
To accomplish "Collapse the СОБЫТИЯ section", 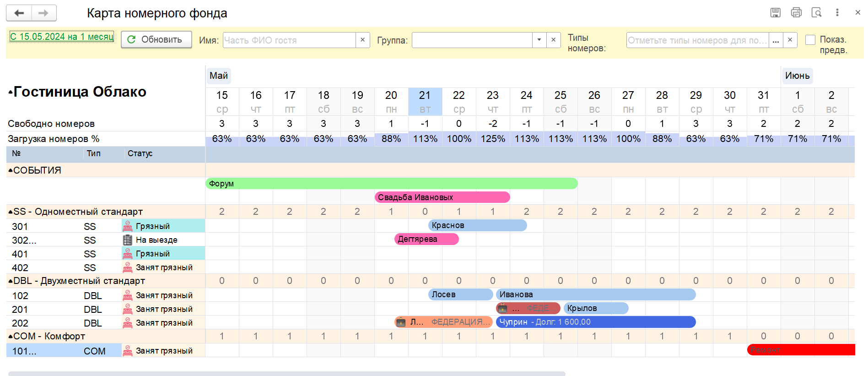I will [10, 170].
